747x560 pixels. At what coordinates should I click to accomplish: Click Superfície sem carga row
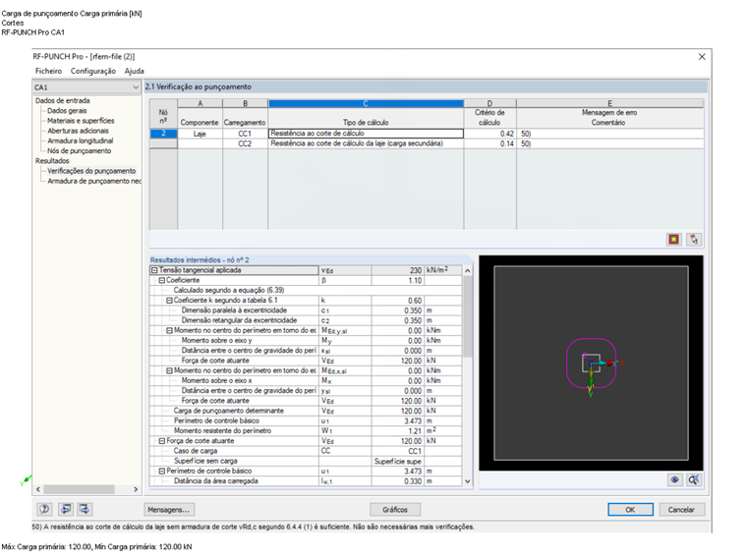[x=306, y=461]
